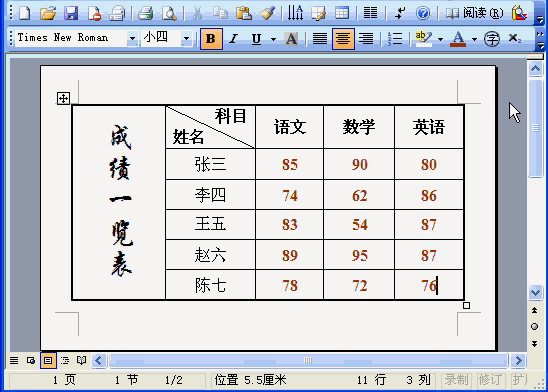The image size is (548, 392).
Task: Expand highlight color dropdown arrow
Action: coord(440,39)
